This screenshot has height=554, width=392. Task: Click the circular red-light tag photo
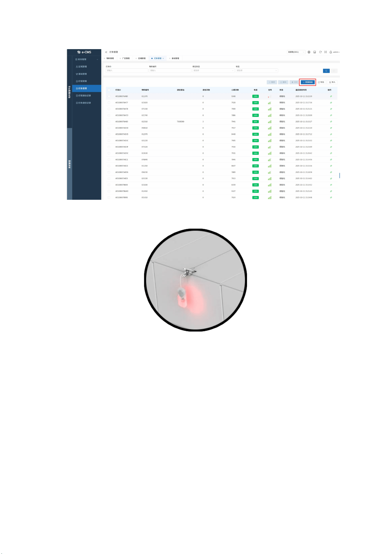(x=195, y=280)
